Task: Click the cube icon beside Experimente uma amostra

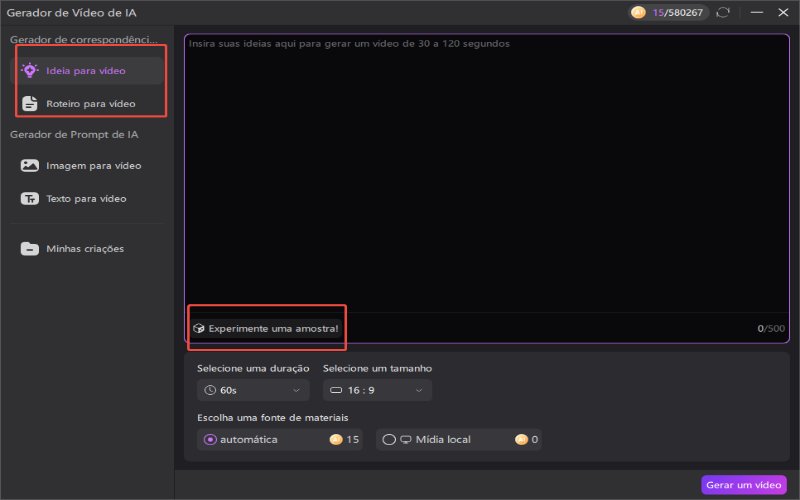Action: coord(198,328)
